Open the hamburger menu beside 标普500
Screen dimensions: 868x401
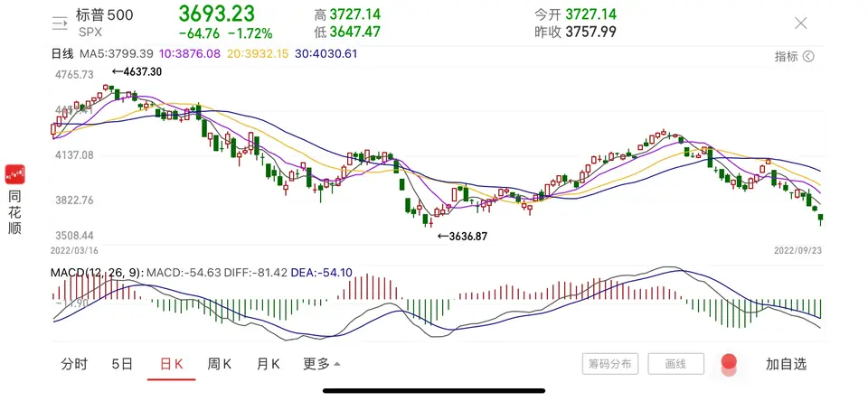coord(60,23)
